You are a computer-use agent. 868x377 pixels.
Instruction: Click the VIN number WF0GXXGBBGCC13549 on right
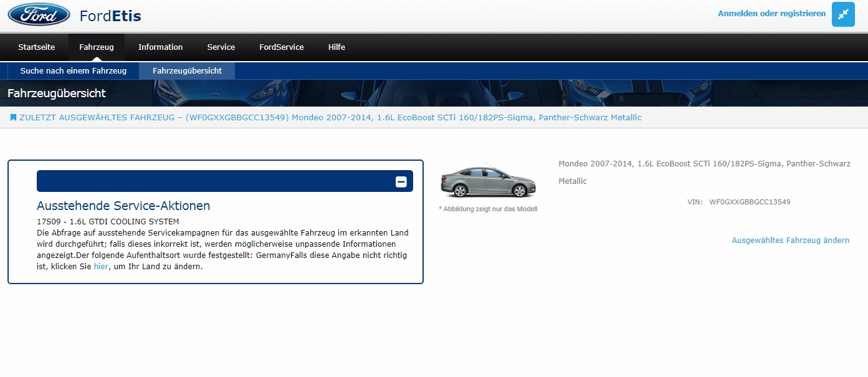(x=750, y=202)
